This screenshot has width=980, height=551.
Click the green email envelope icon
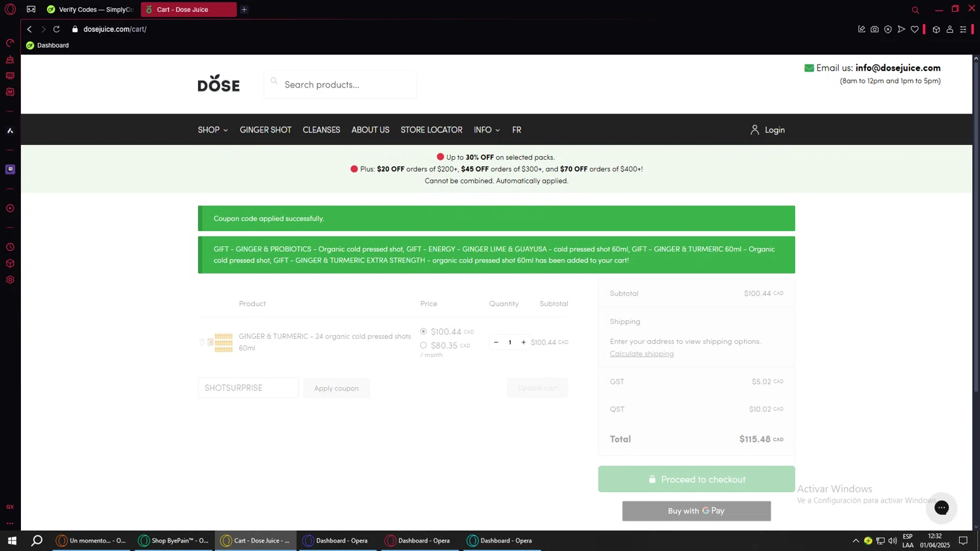[x=809, y=68]
